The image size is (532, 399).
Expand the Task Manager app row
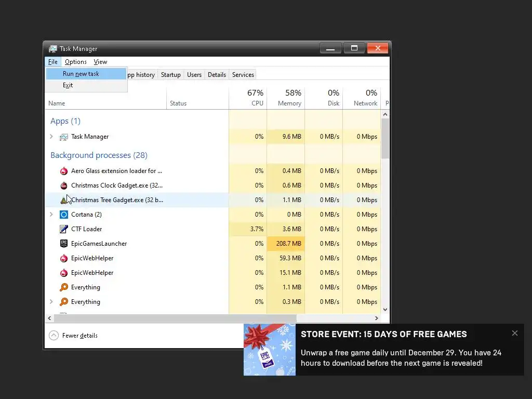(x=51, y=137)
